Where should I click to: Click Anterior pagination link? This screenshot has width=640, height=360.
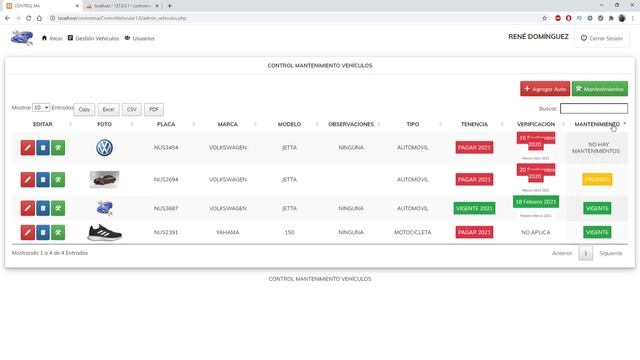click(562, 253)
